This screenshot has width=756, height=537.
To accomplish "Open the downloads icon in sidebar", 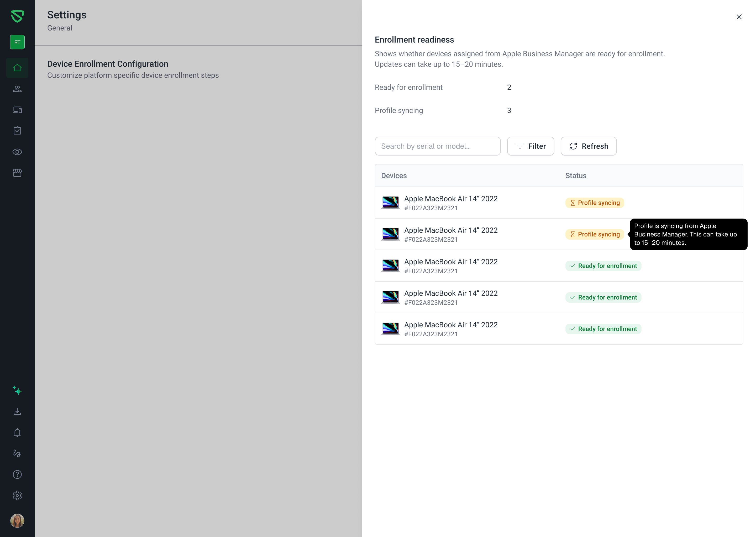I will [x=17, y=411].
